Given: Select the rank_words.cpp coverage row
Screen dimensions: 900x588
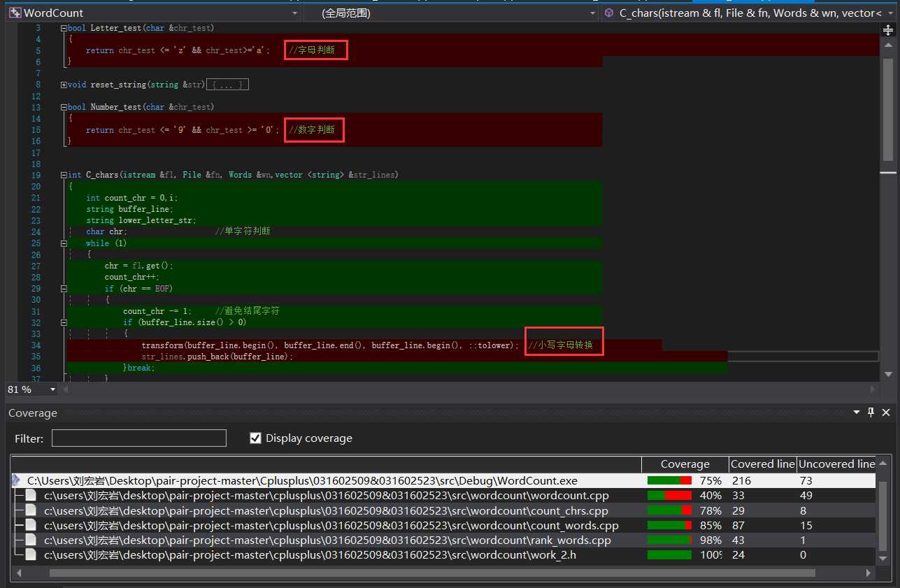Looking at the screenshot, I should (x=443, y=540).
